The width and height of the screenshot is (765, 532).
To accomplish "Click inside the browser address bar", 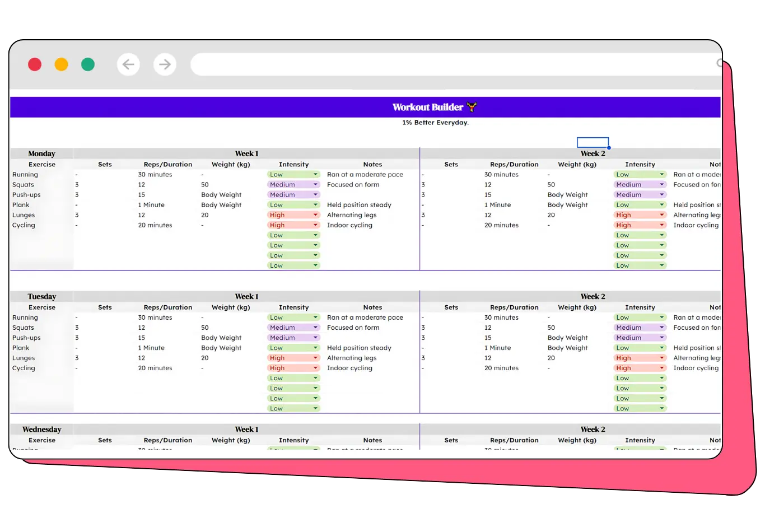I will (448, 64).
